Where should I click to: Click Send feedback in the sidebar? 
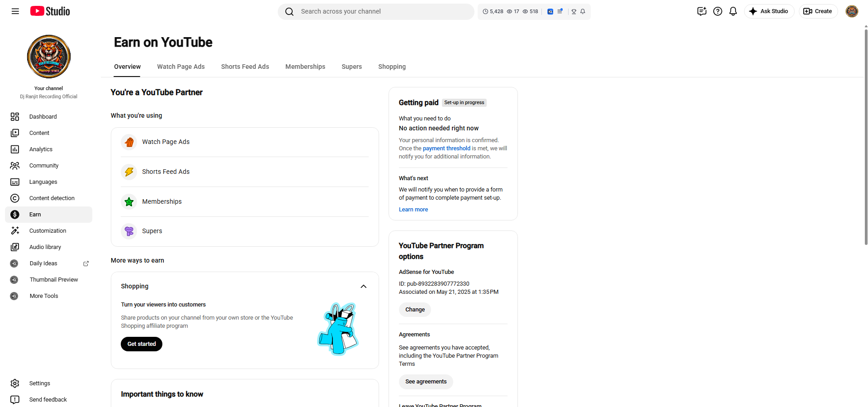48,400
